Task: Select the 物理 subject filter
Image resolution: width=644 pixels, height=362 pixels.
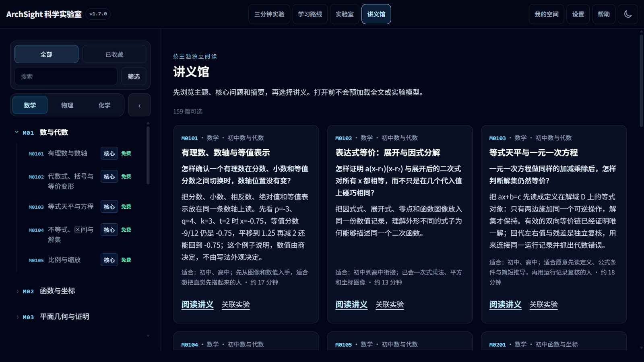Action: 67,105
